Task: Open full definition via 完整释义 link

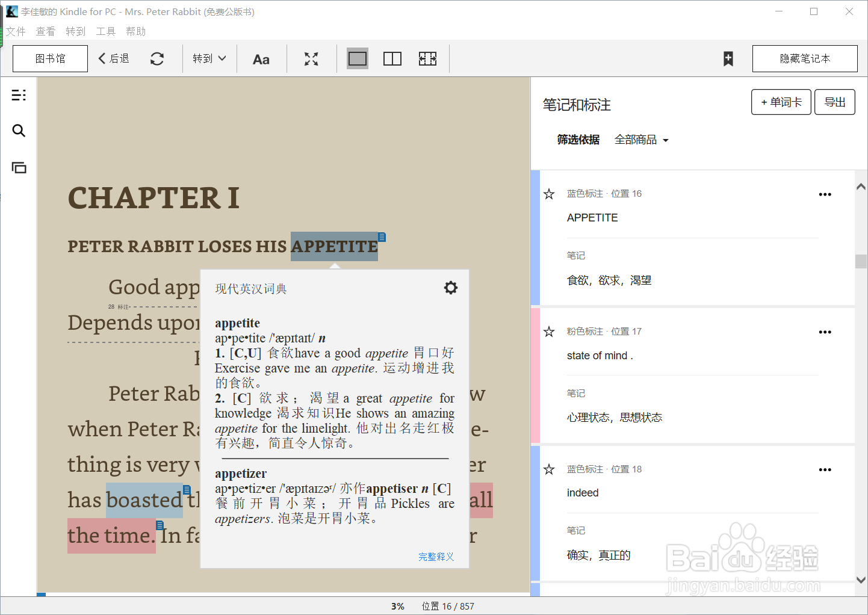Action: point(436,557)
